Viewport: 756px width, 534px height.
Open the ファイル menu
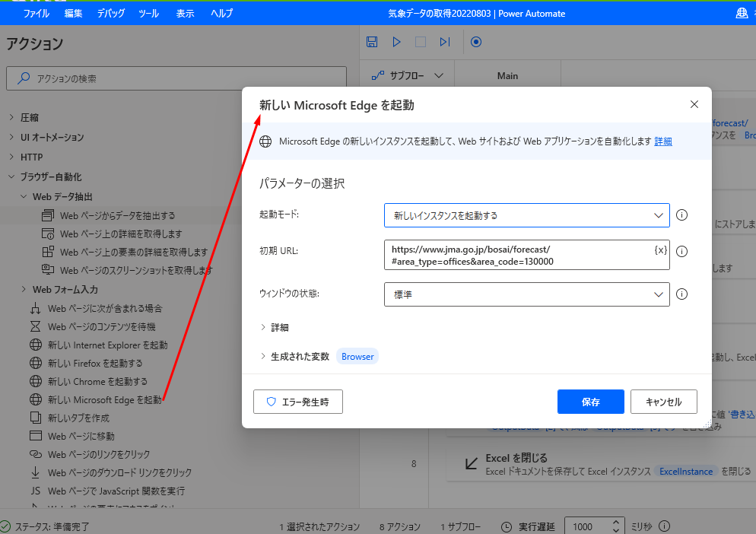[37, 14]
